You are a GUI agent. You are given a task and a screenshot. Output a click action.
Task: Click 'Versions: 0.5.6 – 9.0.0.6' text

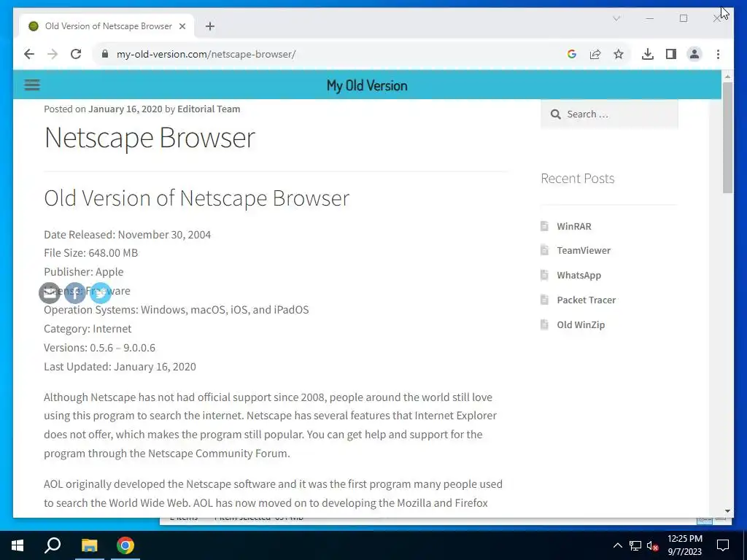[99, 348]
